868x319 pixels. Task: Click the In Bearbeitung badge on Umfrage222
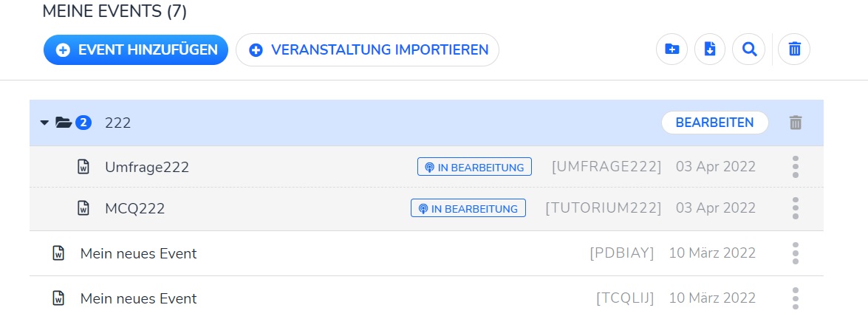pyautogui.click(x=474, y=167)
